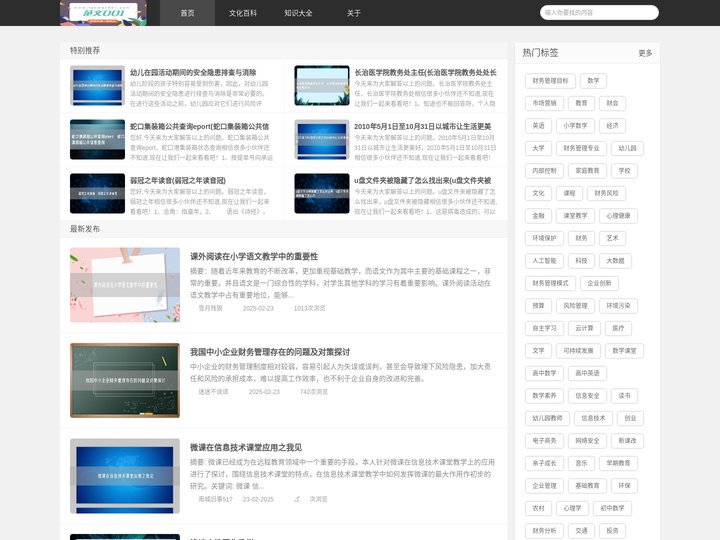
Task: Open article 幼儿在园活动期间的安全隐患排查与消除
Action: pyautogui.click(x=193, y=73)
